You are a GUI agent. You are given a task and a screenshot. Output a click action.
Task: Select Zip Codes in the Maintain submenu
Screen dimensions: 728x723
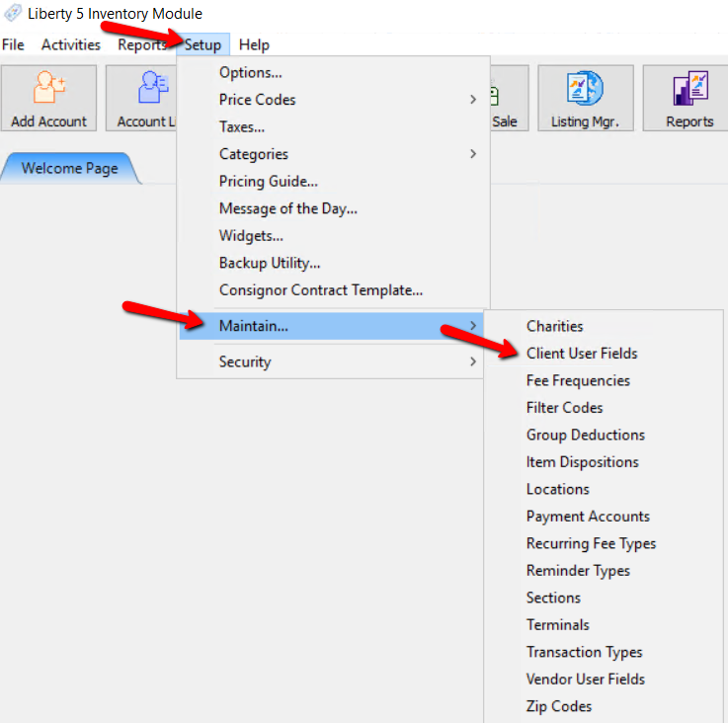pyautogui.click(x=604, y=706)
